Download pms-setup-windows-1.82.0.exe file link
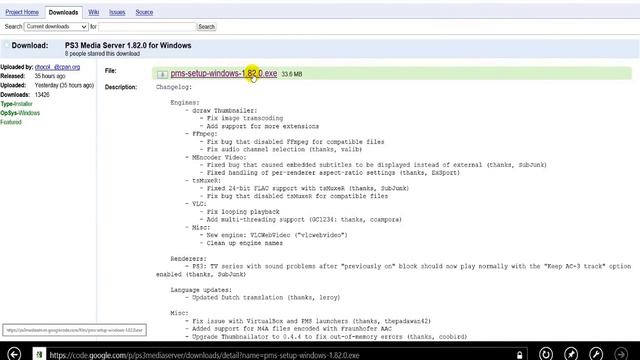 (x=224, y=73)
